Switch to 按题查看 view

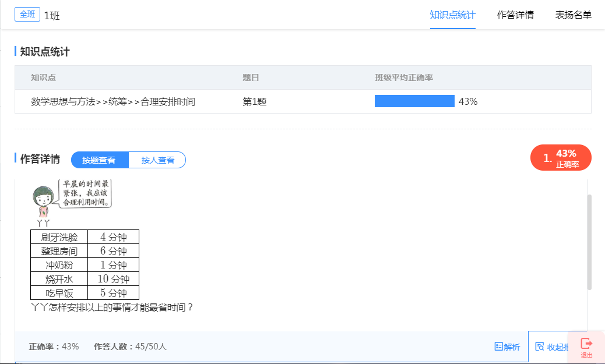99,160
